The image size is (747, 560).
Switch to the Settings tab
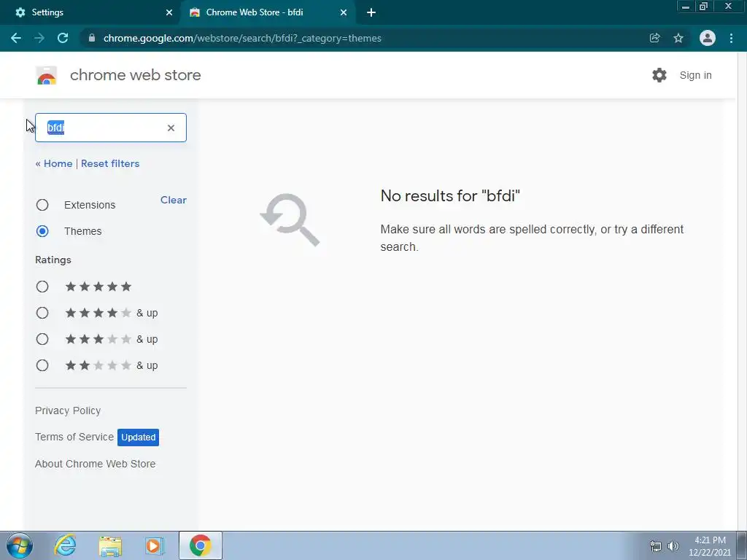90,12
